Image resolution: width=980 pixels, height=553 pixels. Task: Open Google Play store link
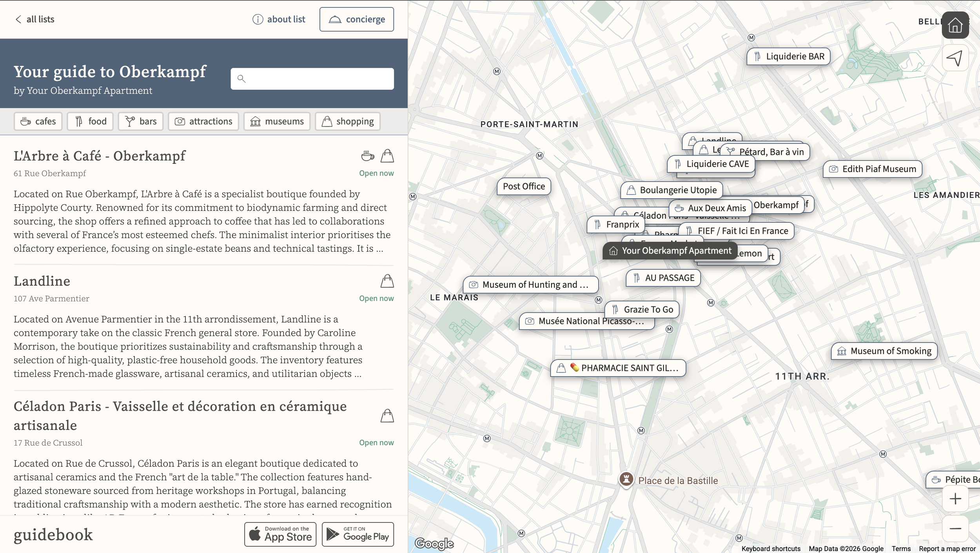click(x=358, y=534)
